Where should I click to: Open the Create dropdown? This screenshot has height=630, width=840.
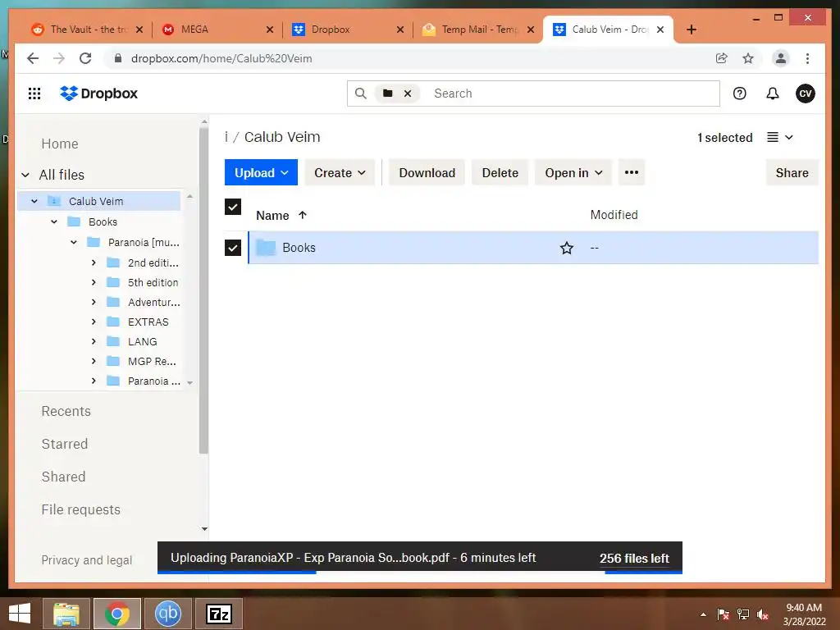[340, 172]
